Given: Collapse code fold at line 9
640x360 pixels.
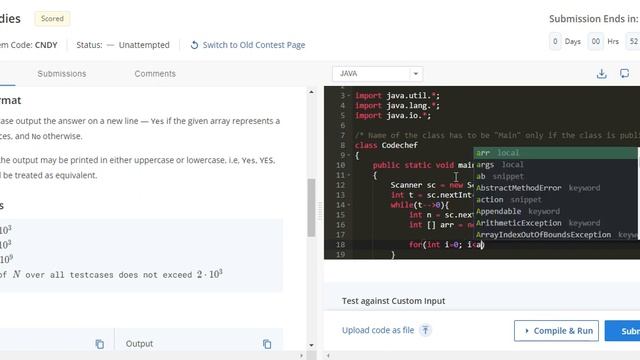Looking at the screenshot, I should (x=348, y=155).
